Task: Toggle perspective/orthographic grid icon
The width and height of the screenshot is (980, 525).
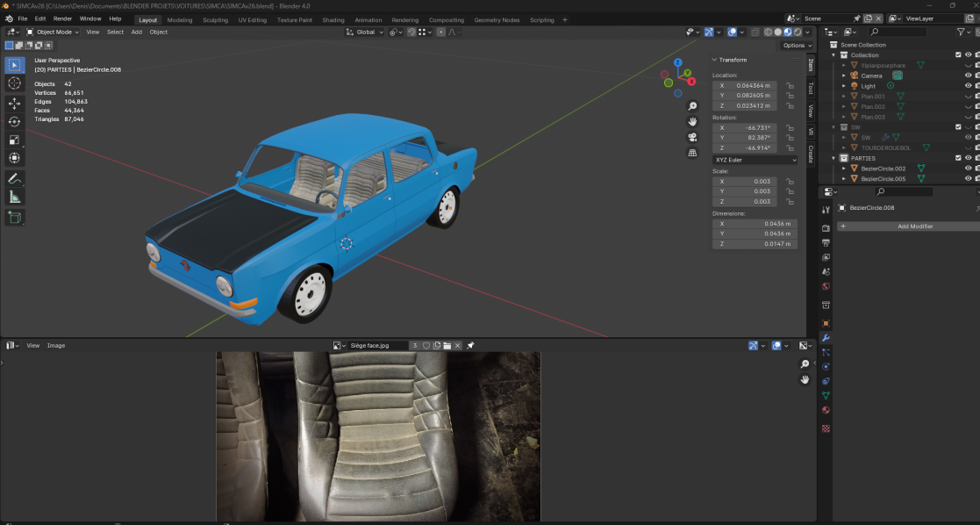Action: (x=692, y=152)
